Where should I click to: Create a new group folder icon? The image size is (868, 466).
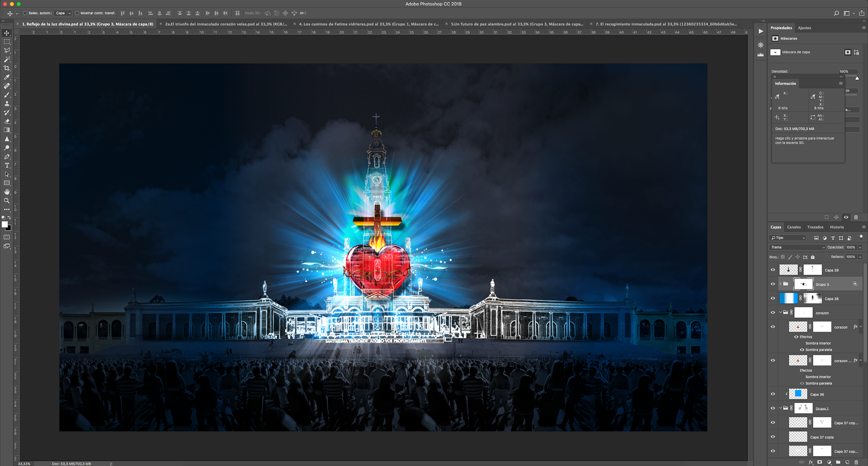(x=838, y=462)
